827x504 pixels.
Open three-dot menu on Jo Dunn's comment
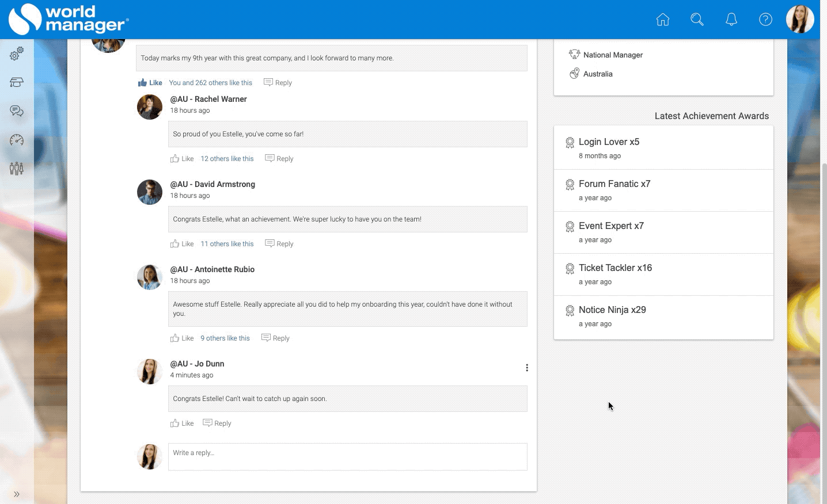pyautogui.click(x=526, y=368)
